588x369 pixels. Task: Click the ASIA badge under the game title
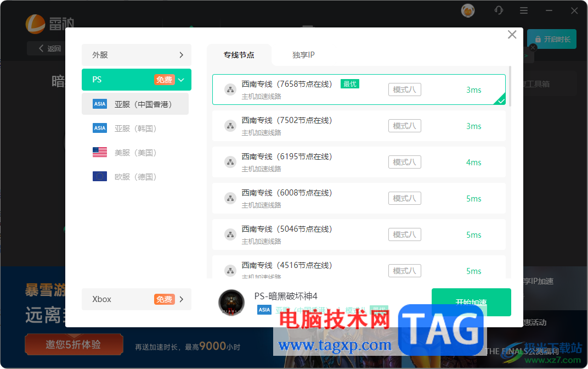pyautogui.click(x=264, y=310)
